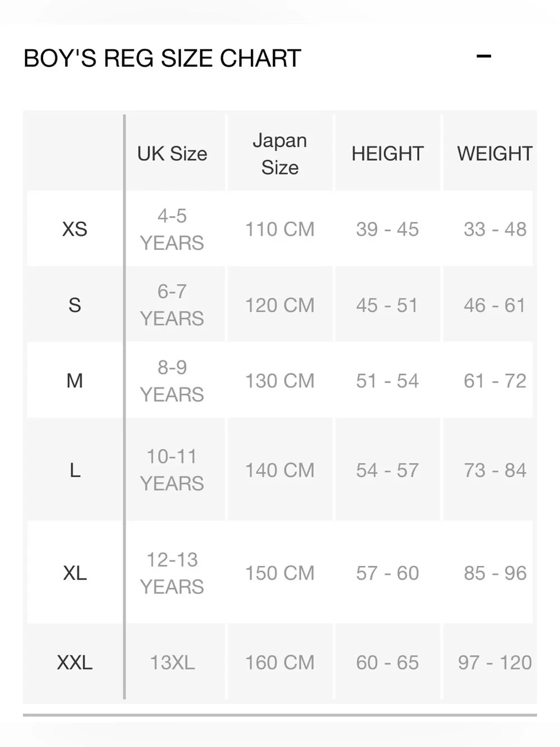Screen dimensions: 560x747
Task: Select the L size row label
Action: [74, 470]
